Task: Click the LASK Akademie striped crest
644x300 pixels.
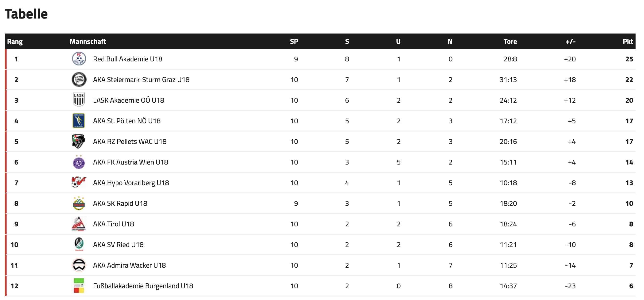Action: tap(79, 100)
